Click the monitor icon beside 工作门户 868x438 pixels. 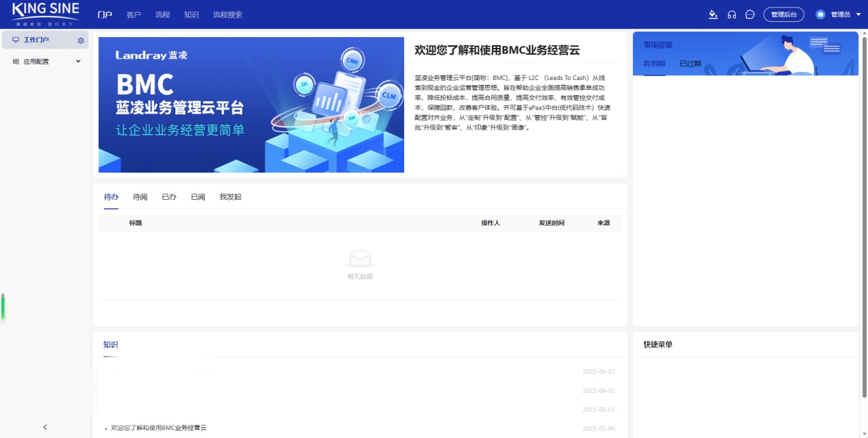tap(16, 40)
